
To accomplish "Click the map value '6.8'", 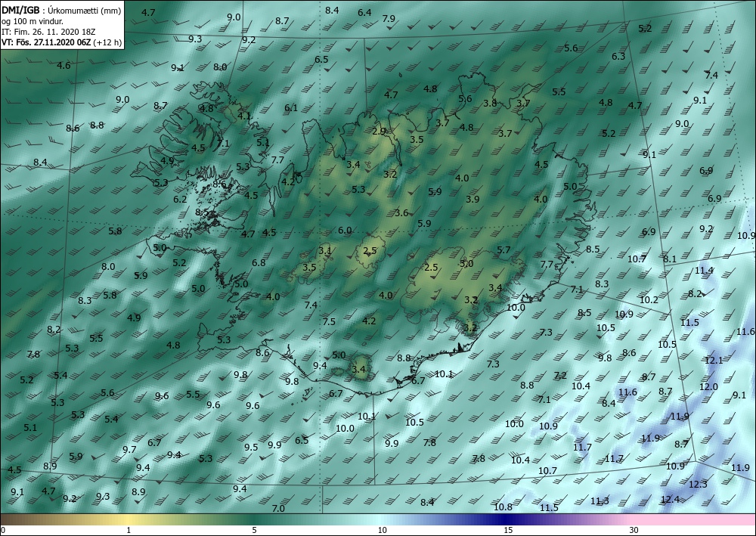I will click(259, 262).
